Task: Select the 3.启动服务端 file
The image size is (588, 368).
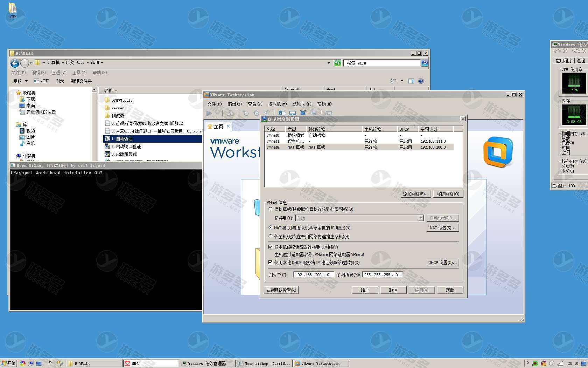Action: coord(121,154)
